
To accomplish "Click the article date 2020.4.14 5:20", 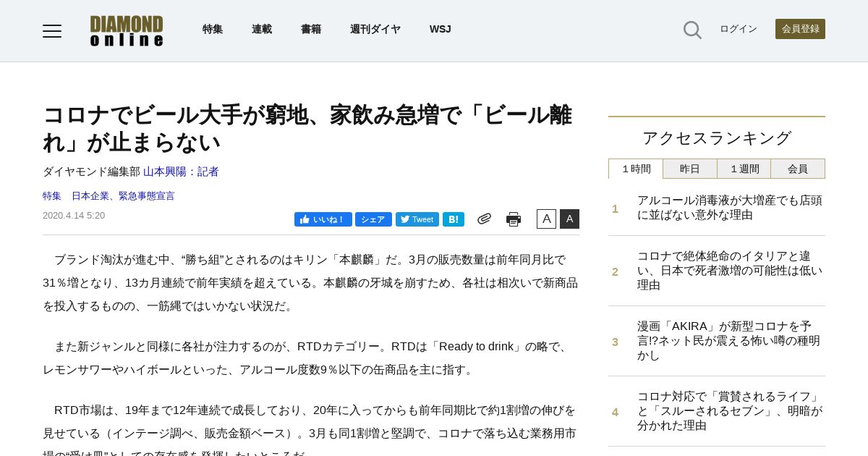I will [x=74, y=216].
